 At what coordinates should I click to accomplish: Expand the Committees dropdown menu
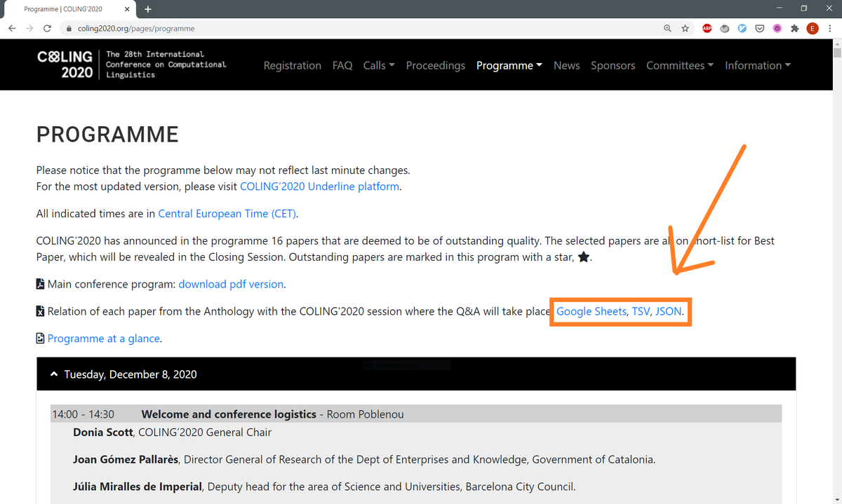coord(679,65)
